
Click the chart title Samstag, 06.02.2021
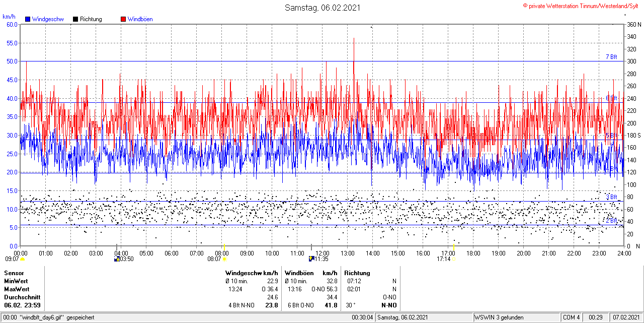(323, 8)
